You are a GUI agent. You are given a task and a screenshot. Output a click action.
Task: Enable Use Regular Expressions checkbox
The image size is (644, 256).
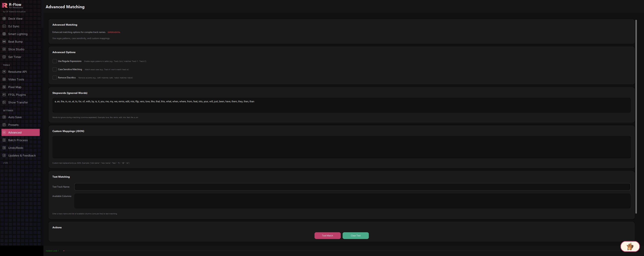click(54, 61)
